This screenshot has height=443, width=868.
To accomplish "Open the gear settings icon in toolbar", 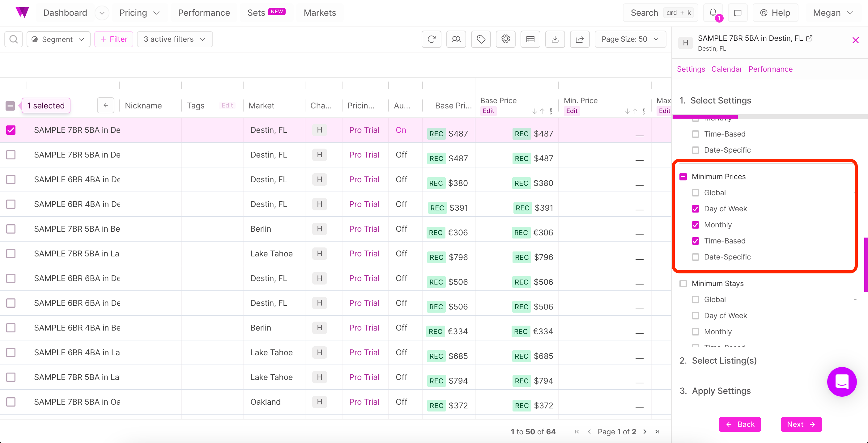I will (x=505, y=39).
